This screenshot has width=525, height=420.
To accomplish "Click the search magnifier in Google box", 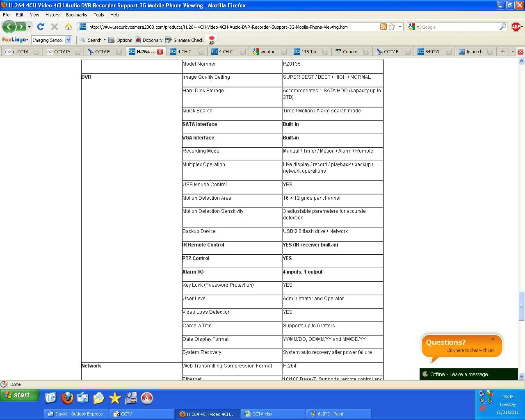I will tap(502, 27).
